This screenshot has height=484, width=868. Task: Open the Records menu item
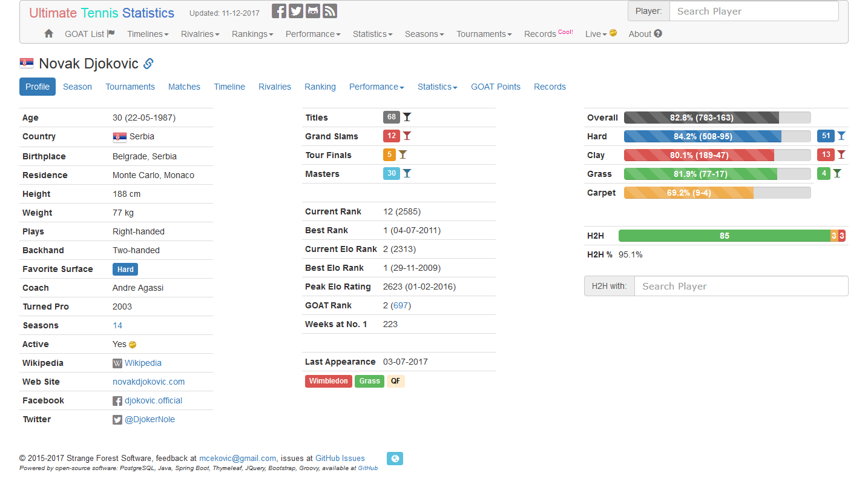click(x=548, y=34)
